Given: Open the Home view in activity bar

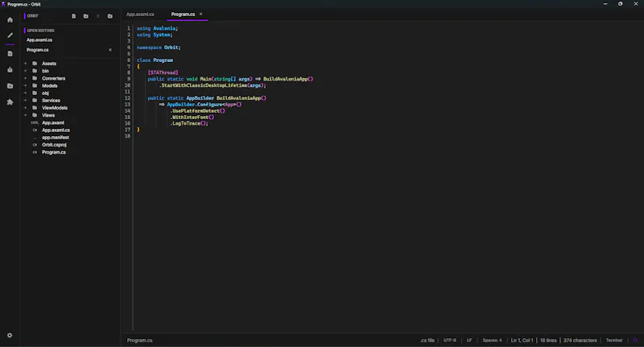Looking at the screenshot, I should pos(10,19).
